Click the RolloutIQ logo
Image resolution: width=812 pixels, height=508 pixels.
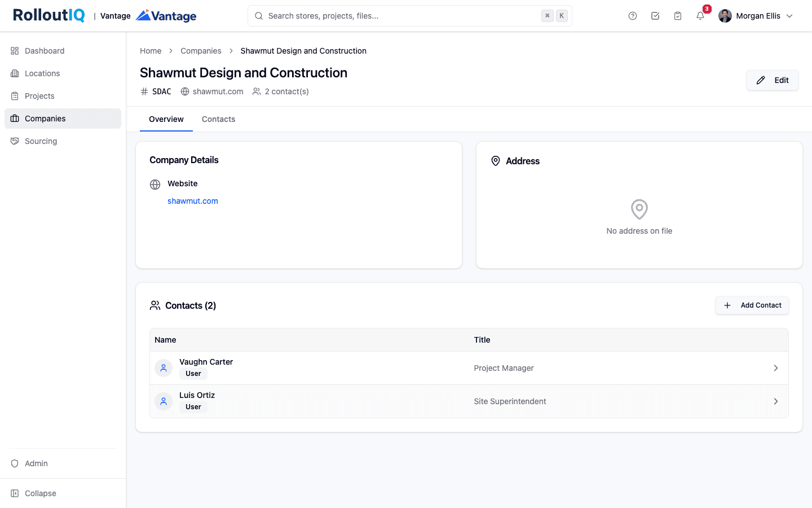[x=49, y=15]
